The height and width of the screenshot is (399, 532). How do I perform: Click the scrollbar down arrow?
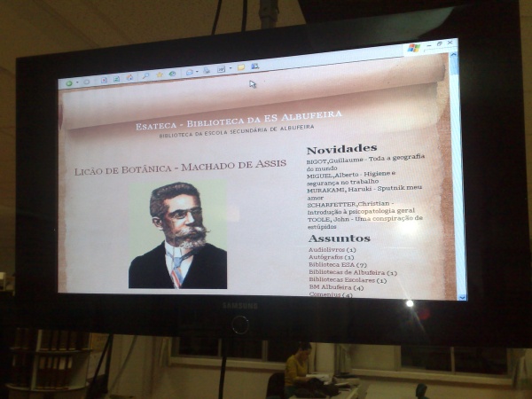pos(462,297)
